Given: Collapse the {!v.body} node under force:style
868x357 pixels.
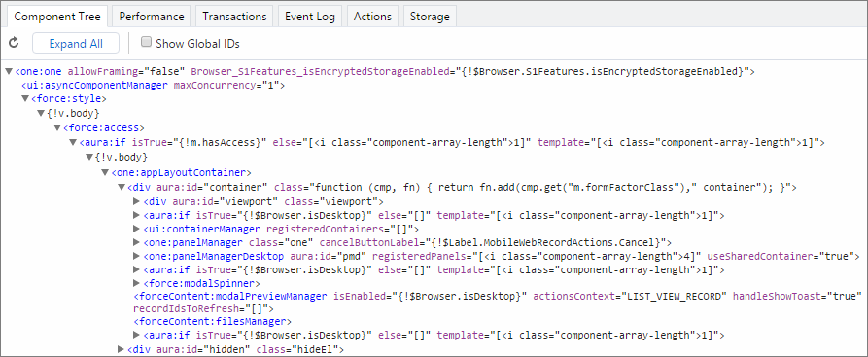Looking at the screenshot, I should click(41, 113).
